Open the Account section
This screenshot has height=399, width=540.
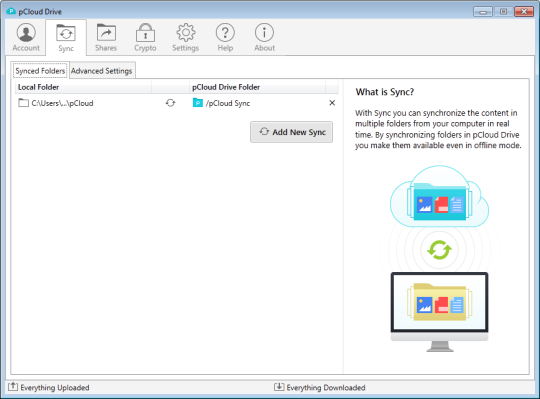pos(26,37)
